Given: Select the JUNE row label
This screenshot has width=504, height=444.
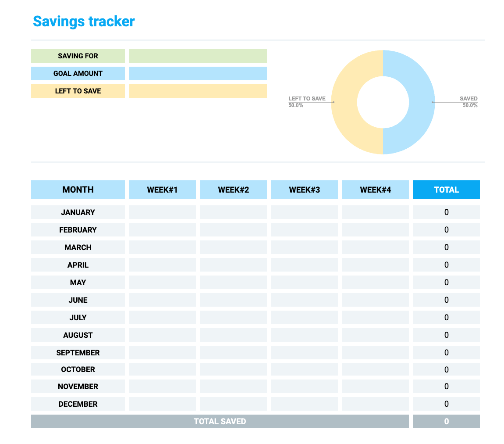Looking at the screenshot, I should click(x=78, y=300).
